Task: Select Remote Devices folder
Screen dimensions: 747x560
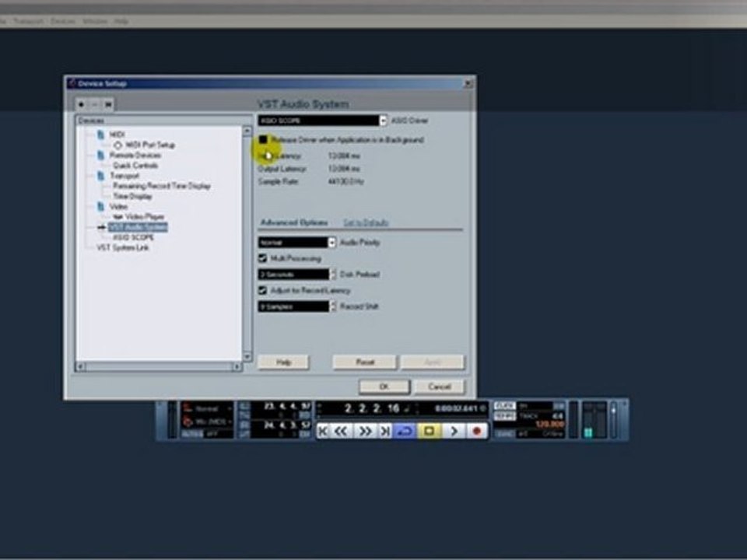Action: (135, 156)
